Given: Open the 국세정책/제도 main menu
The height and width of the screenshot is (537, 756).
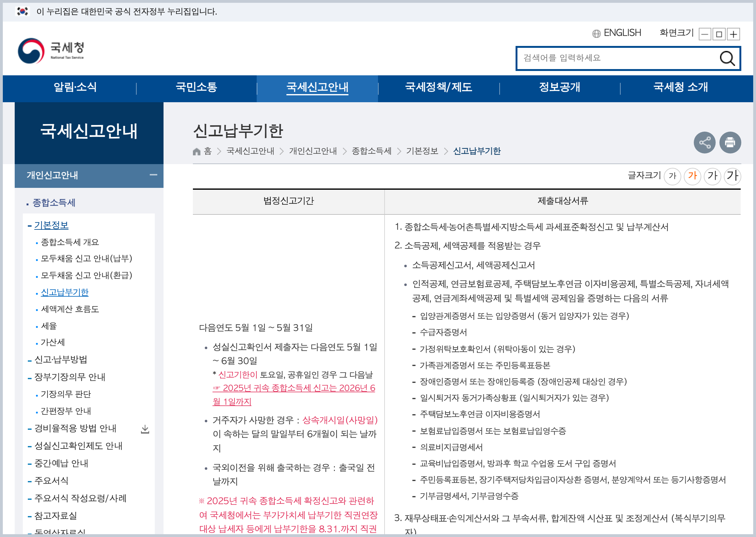Looking at the screenshot, I should tap(438, 87).
